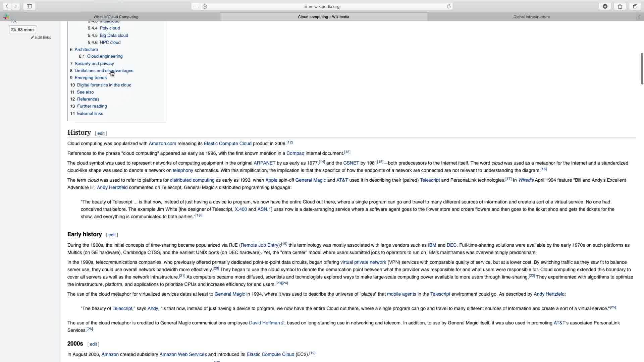
Task: Click the page vertical scrollbar thumb
Action: (x=642, y=69)
